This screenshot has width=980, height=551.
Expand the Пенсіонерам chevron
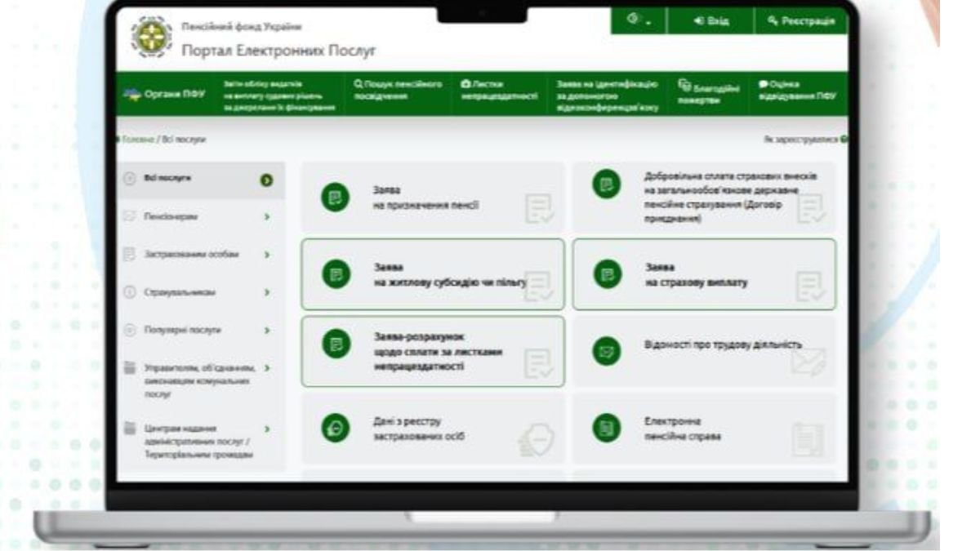click(x=267, y=217)
